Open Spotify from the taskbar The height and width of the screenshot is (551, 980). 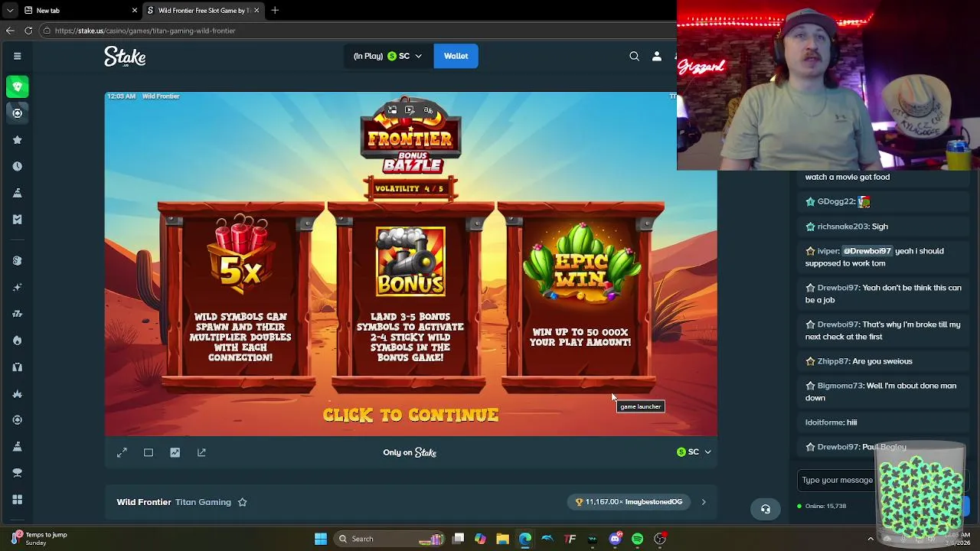[x=637, y=539]
